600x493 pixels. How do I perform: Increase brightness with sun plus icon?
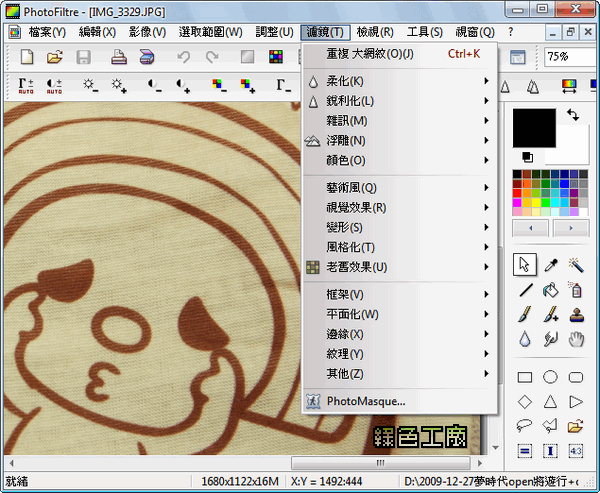119,85
